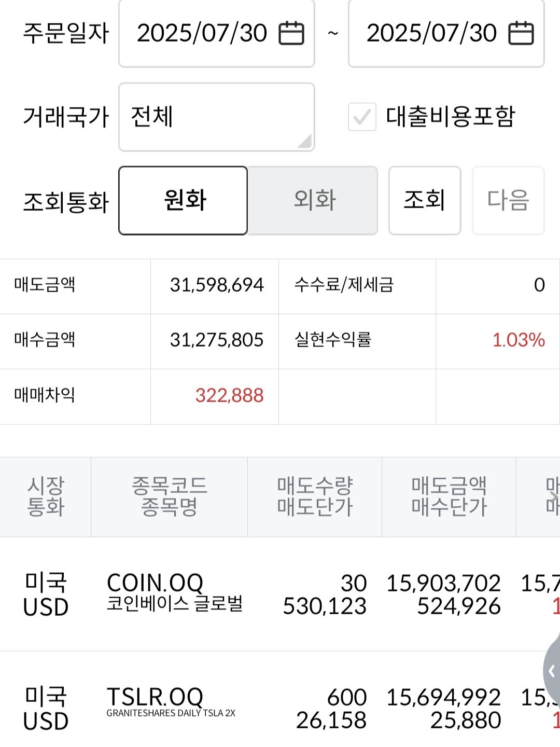Click the start date 2025/07/30 field
560x747 pixels.
[x=202, y=33]
